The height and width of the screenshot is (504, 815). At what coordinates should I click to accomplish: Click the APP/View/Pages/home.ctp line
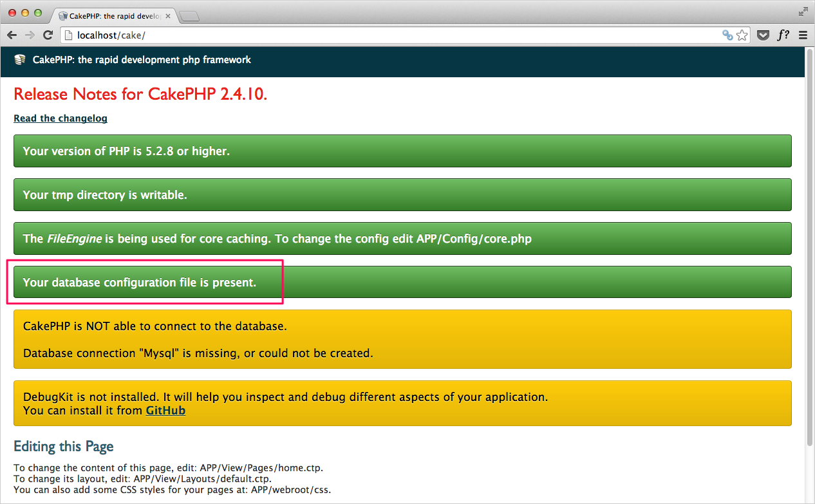tap(168, 468)
